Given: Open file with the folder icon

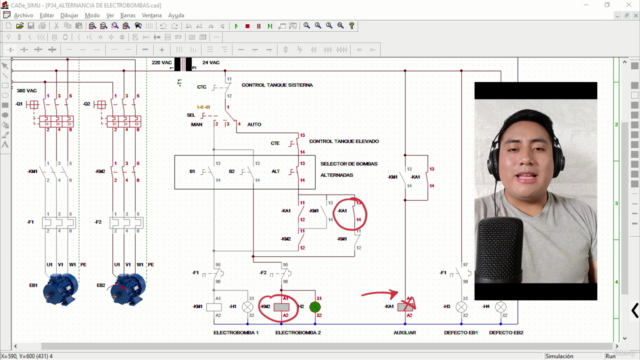Looking at the screenshot, I should (x=20, y=26).
